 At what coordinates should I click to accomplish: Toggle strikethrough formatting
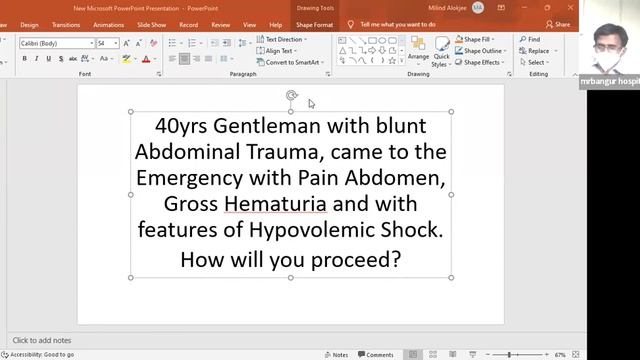pos(73,59)
